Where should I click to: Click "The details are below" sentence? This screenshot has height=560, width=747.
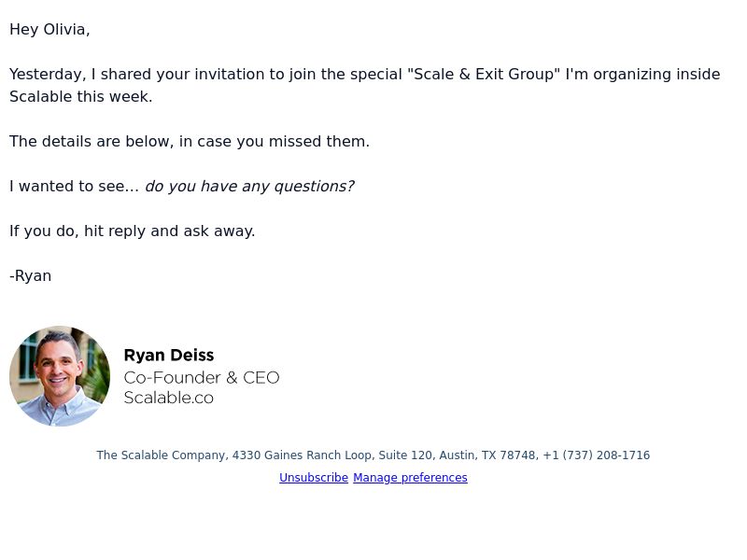tap(92, 142)
